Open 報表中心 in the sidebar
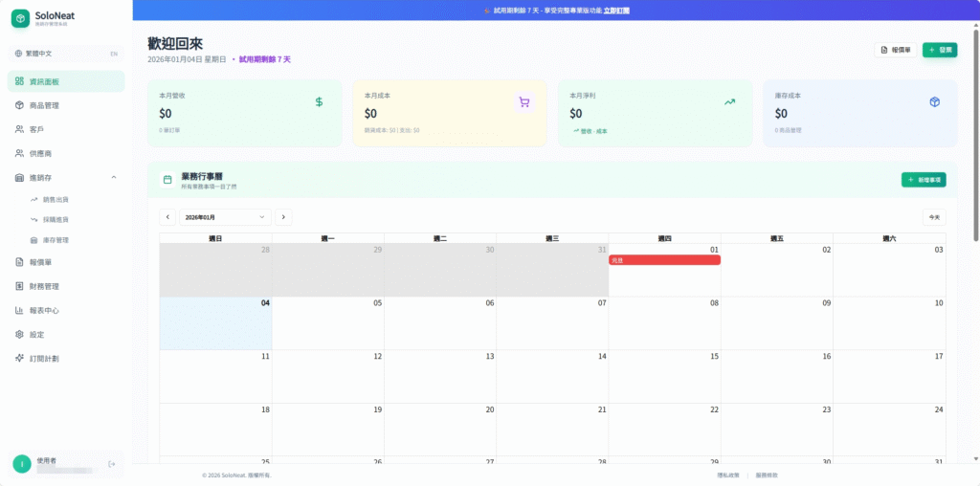The width and height of the screenshot is (980, 486). tap(44, 310)
